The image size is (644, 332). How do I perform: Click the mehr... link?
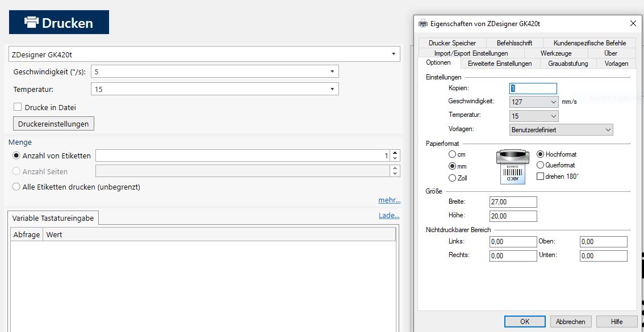pyautogui.click(x=390, y=200)
